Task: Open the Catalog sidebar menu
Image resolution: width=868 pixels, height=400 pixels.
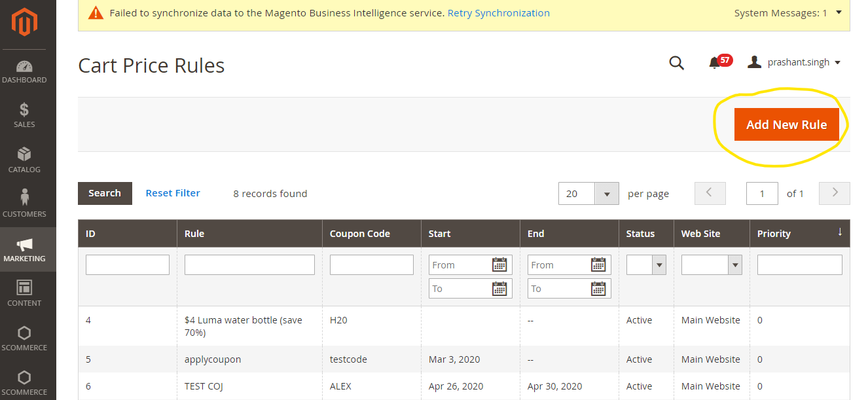Action: pyautogui.click(x=24, y=160)
